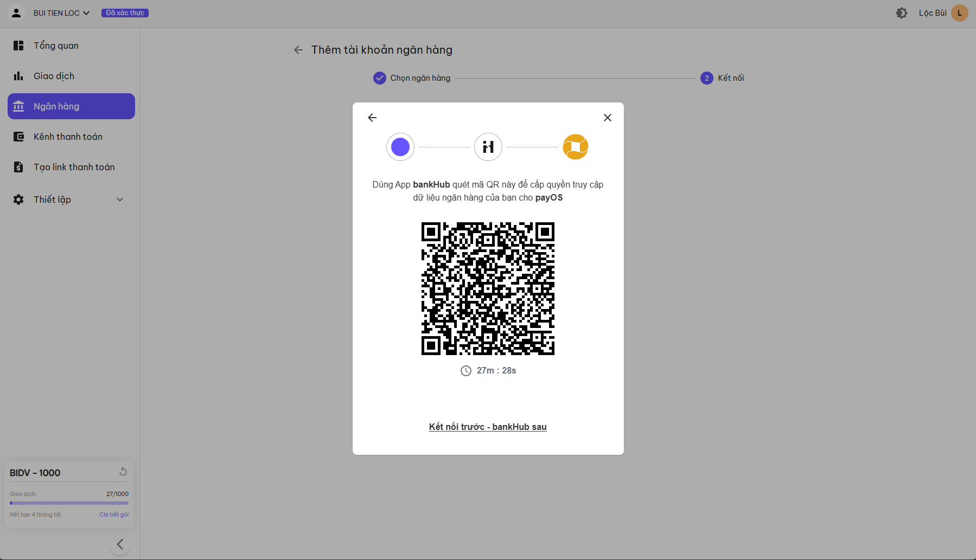Click the QR code image
This screenshot has height=560, width=976.
click(488, 288)
